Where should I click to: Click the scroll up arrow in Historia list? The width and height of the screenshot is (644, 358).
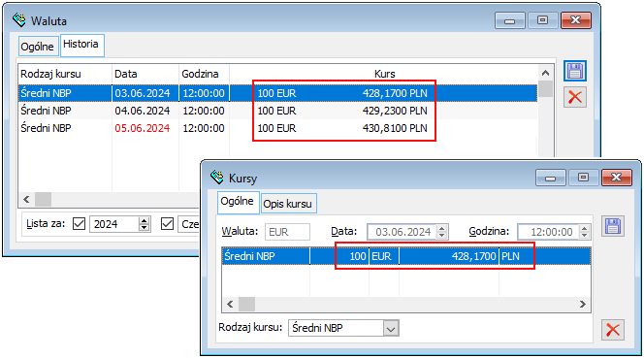click(545, 73)
